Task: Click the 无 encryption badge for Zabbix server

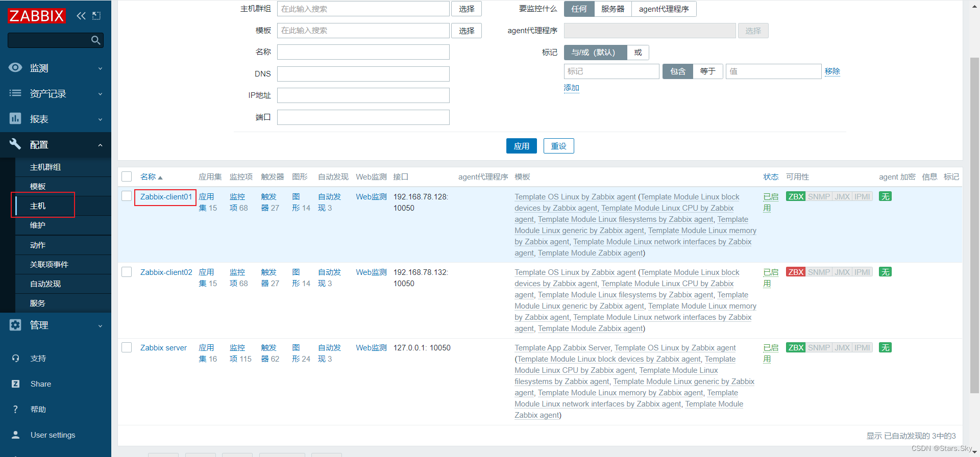Action: tap(885, 347)
